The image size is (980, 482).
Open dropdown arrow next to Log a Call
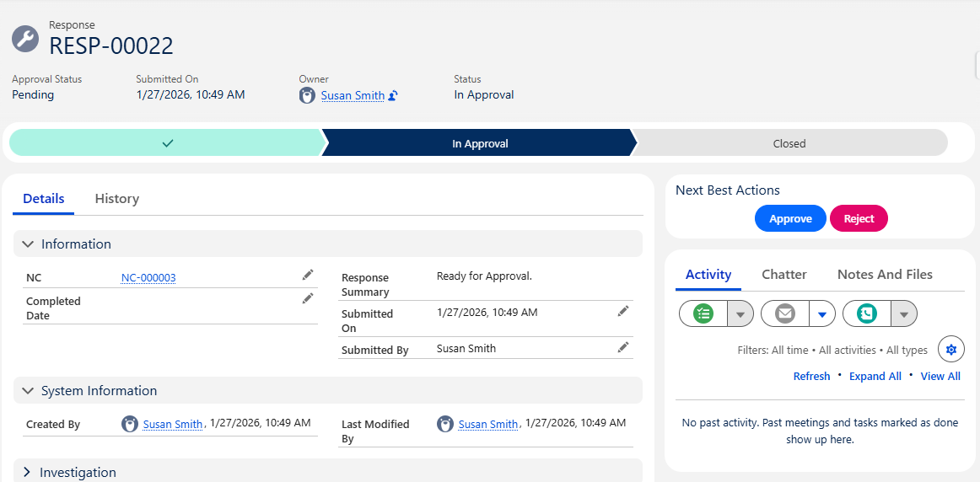pyautogui.click(x=904, y=313)
